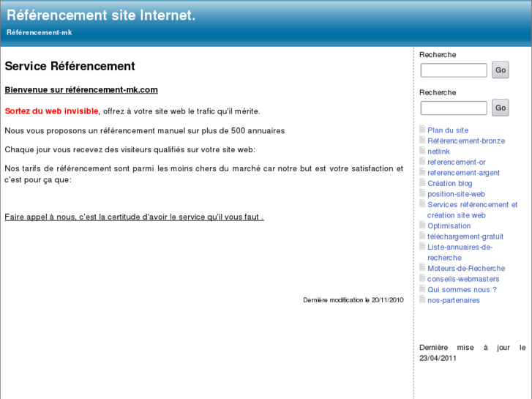Open the position-site-web link
The image size is (532, 399).
tap(456, 194)
